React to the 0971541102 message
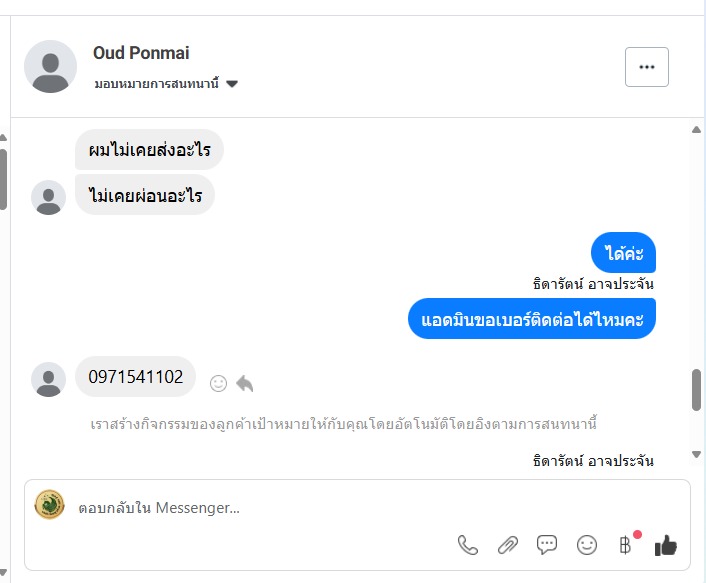This screenshot has height=583, width=706. coord(218,383)
